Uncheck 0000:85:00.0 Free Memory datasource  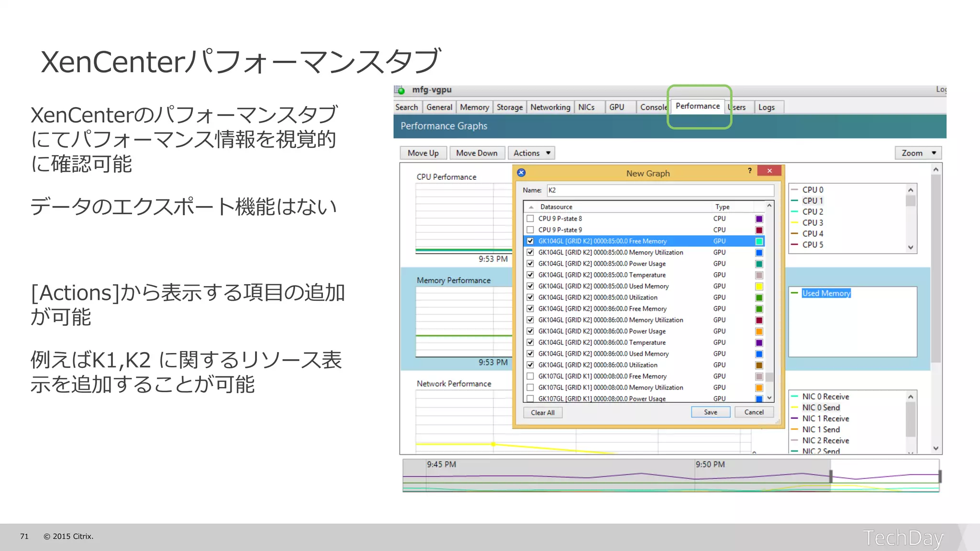530,241
